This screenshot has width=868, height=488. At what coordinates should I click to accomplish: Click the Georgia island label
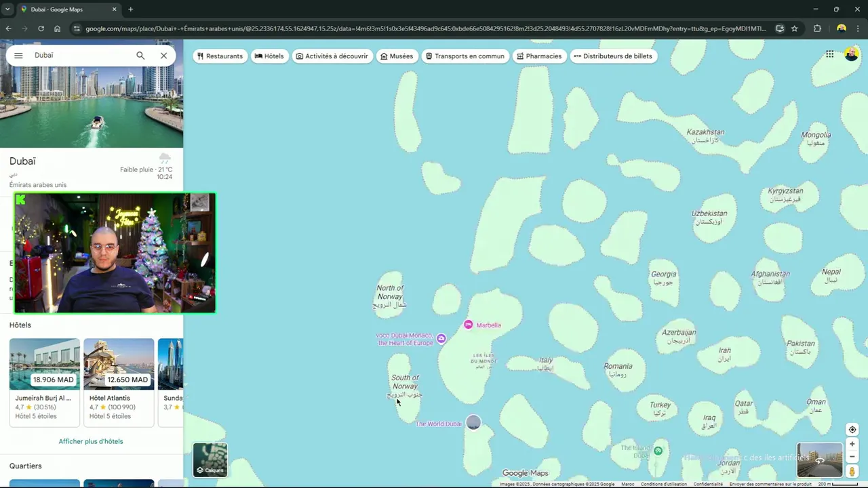coord(663,278)
